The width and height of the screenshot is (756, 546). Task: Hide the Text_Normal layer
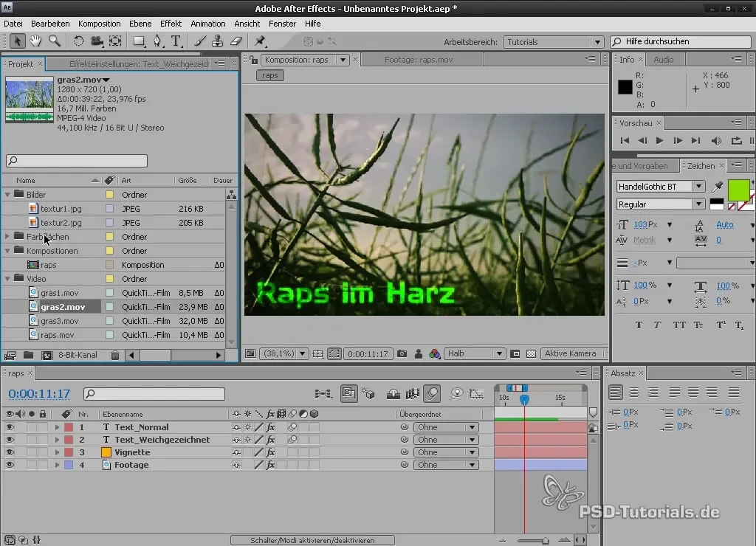(9, 427)
